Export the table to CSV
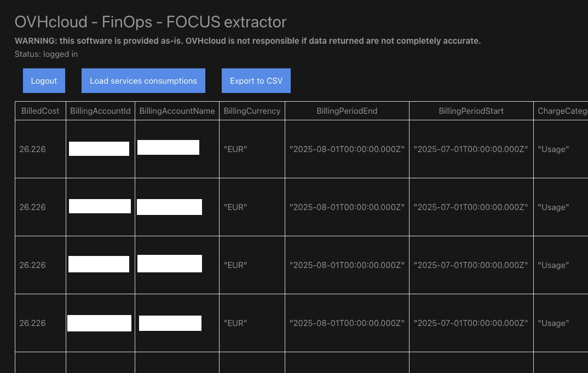This screenshot has width=588, height=373. coord(256,80)
